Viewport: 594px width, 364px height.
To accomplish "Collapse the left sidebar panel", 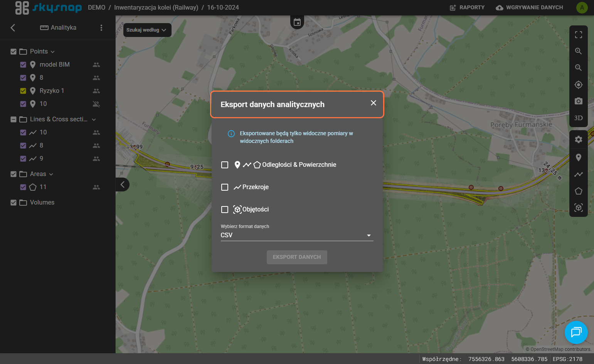I will point(122,185).
